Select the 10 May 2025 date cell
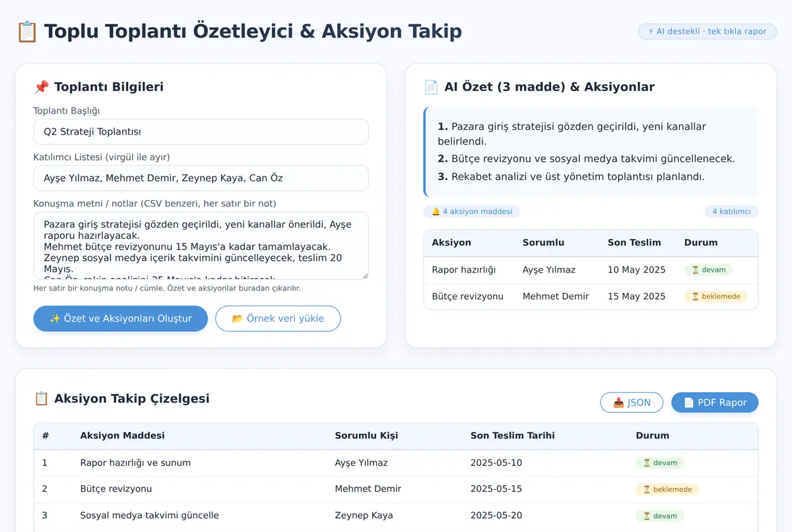The image size is (792, 532). (x=637, y=270)
